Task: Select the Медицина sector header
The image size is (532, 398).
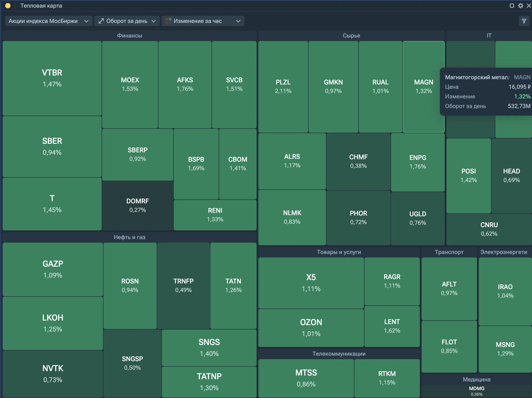Action: click(476, 379)
